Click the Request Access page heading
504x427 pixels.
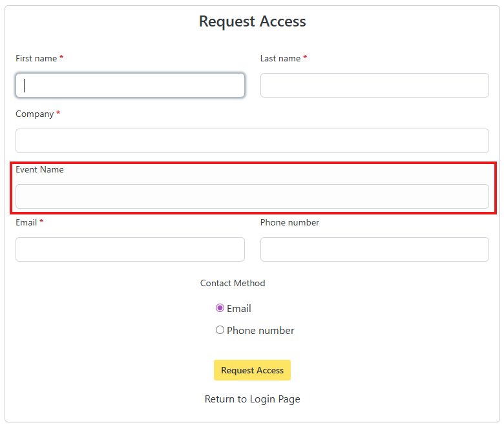tap(252, 21)
